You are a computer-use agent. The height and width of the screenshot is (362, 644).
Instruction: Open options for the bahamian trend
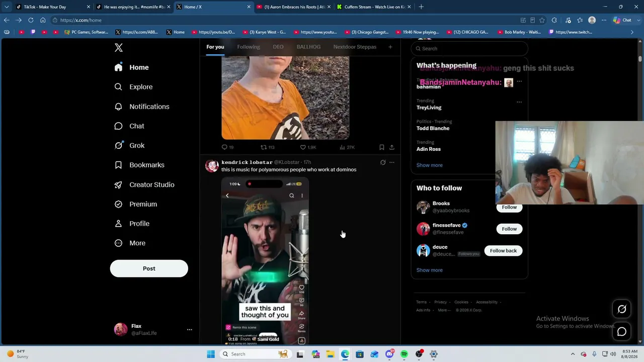(x=519, y=81)
